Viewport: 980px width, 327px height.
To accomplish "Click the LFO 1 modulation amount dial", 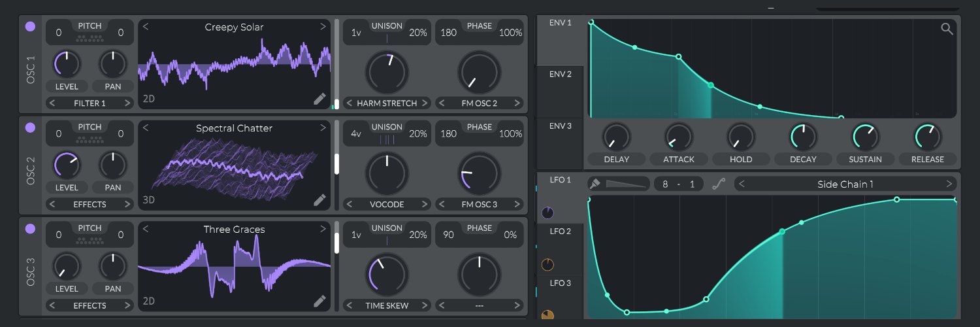I will [547, 213].
